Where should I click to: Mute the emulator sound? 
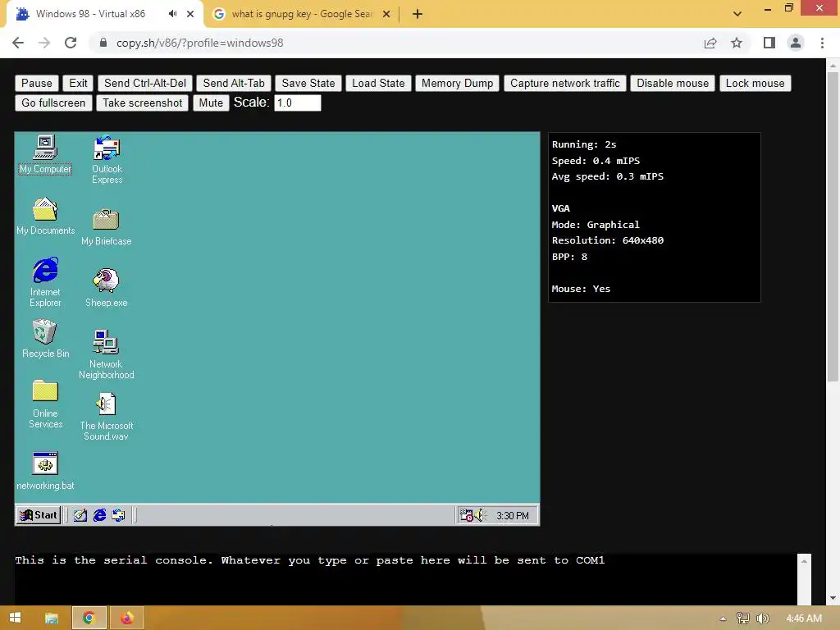tap(211, 103)
